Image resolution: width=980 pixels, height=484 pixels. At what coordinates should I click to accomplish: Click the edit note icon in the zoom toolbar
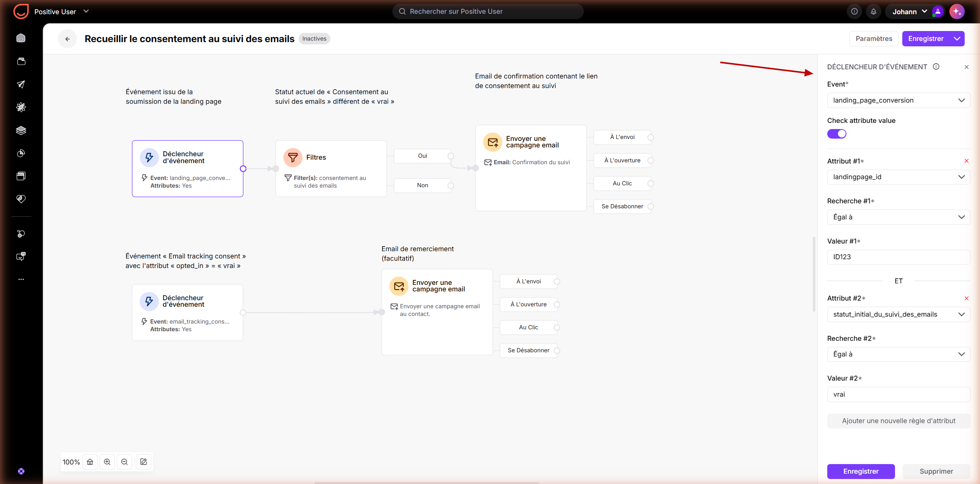[x=144, y=462]
